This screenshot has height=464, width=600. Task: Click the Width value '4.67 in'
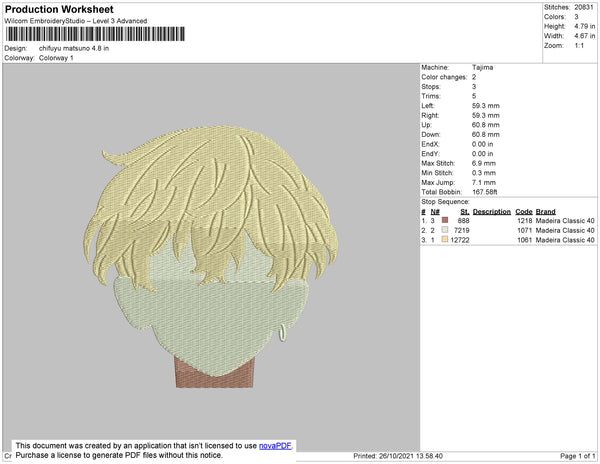[x=584, y=36]
